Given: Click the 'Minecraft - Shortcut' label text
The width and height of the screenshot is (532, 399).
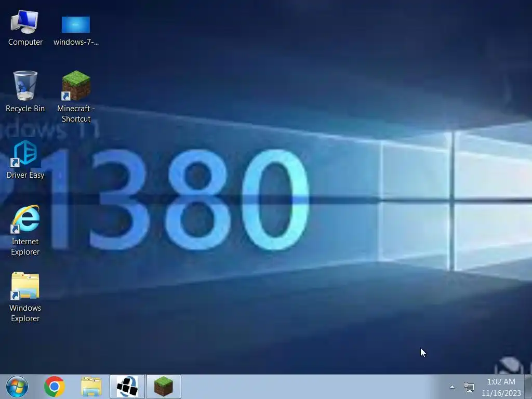Looking at the screenshot, I should click(76, 114).
